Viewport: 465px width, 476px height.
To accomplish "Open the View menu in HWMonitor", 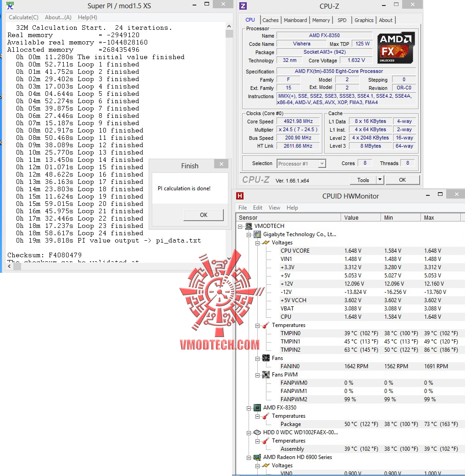I will pos(274,208).
